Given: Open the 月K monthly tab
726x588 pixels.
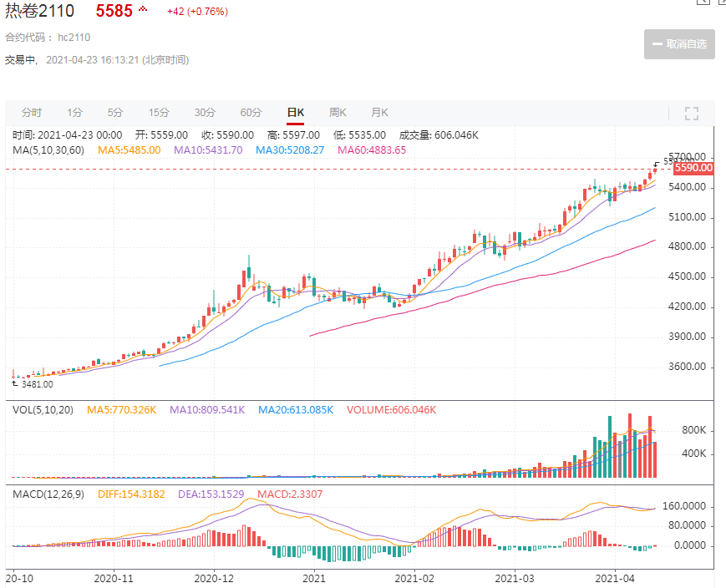Looking at the screenshot, I should pos(379,113).
